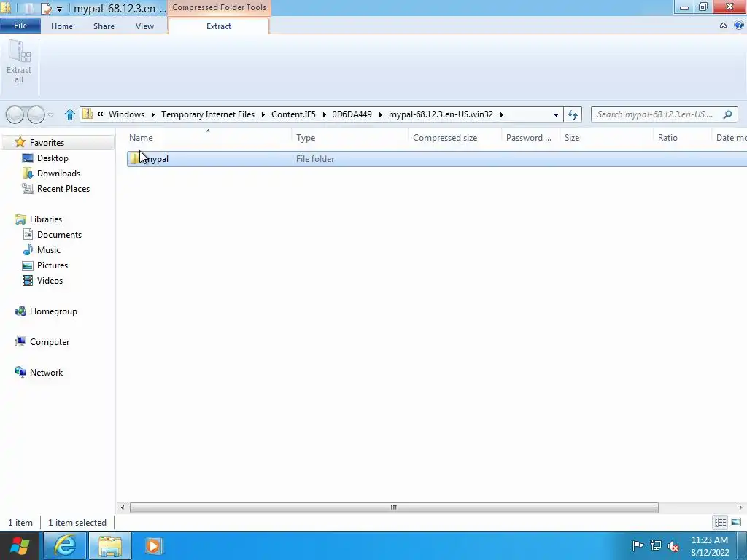
Task: Select the mypal folder row
Action: [437, 158]
